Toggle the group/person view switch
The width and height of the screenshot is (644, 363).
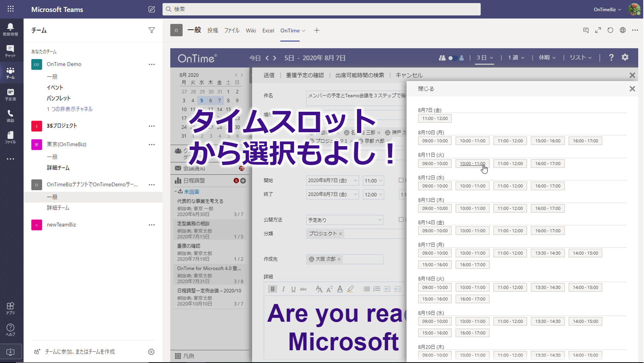[x=452, y=58]
